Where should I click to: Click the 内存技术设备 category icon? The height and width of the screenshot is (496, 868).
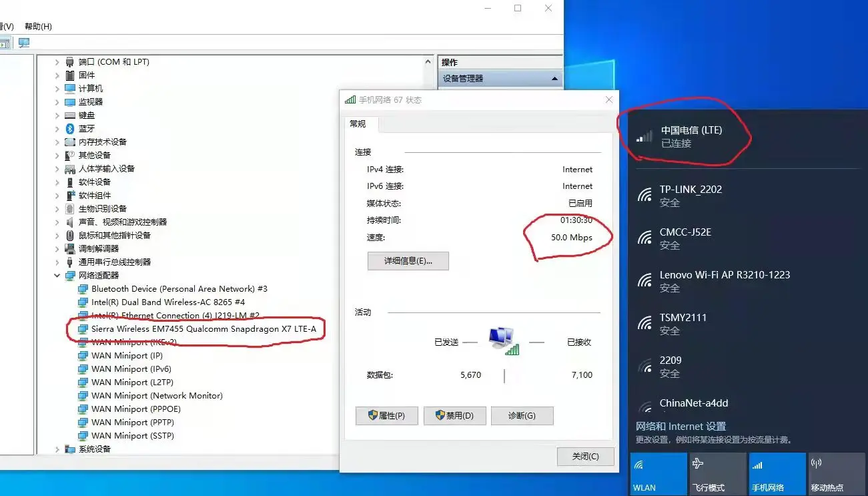pos(70,142)
